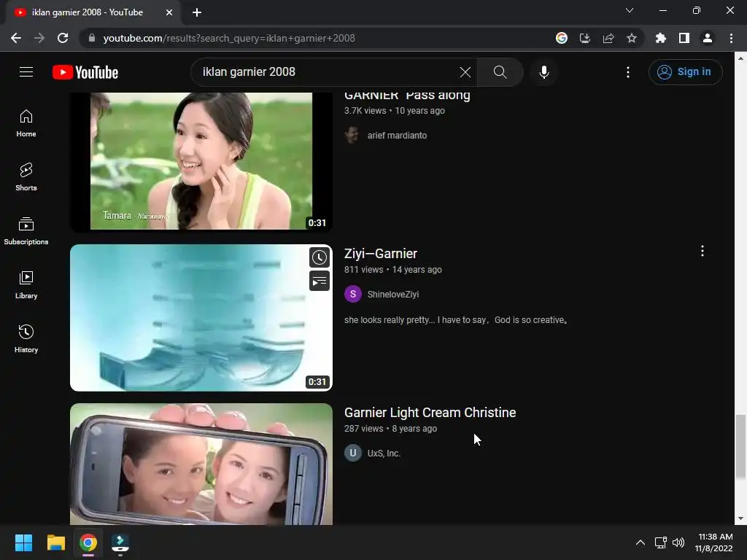
Task: Clear the search query with the X
Action: click(x=465, y=72)
